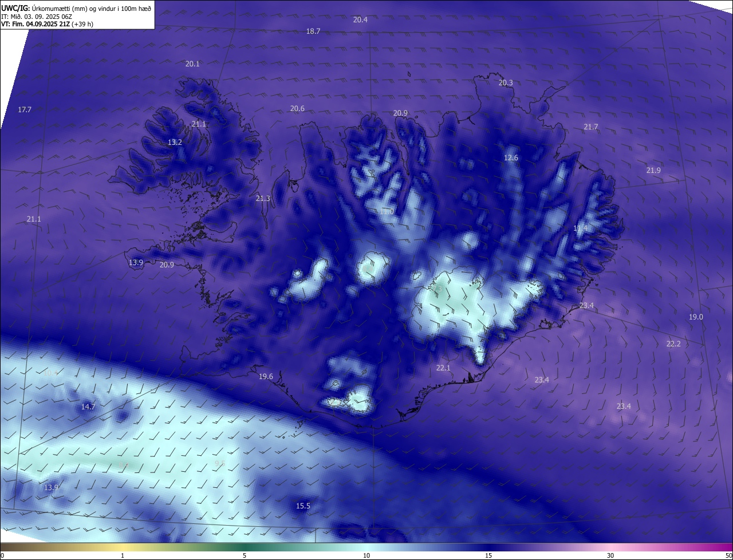Click the 22.2 value on the map
Viewport: 733px width, 560px height.
[x=673, y=344]
